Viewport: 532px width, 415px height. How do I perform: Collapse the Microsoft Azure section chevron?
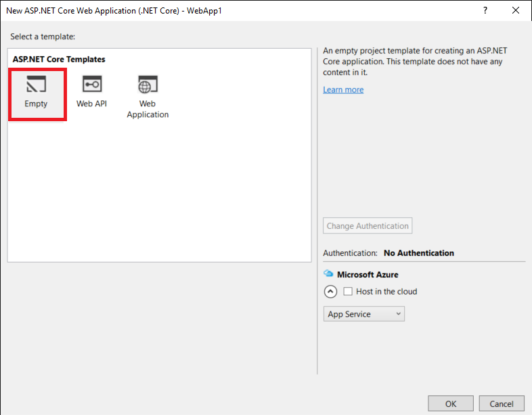(x=330, y=292)
